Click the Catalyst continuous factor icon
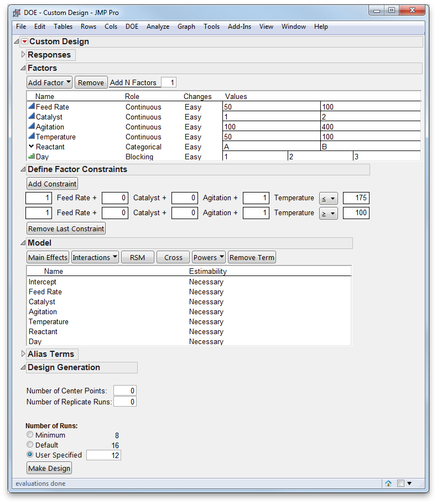This screenshot has width=437, height=504. [32, 116]
